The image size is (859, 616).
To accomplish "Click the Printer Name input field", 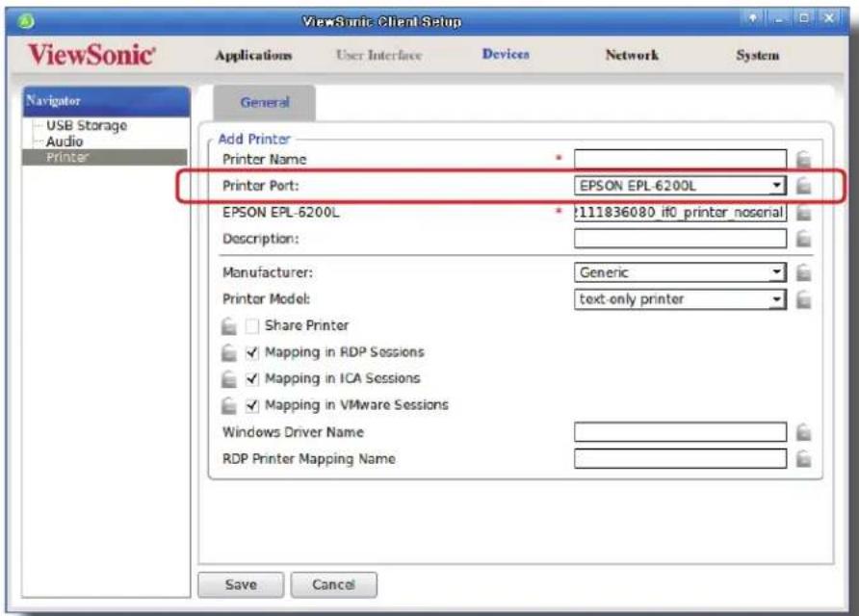I will (x=680, y=160).
